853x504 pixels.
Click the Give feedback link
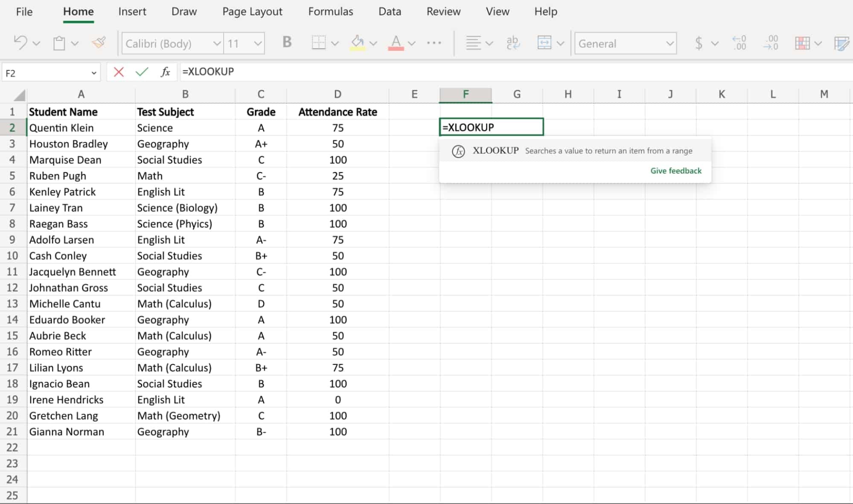(675, 171)
